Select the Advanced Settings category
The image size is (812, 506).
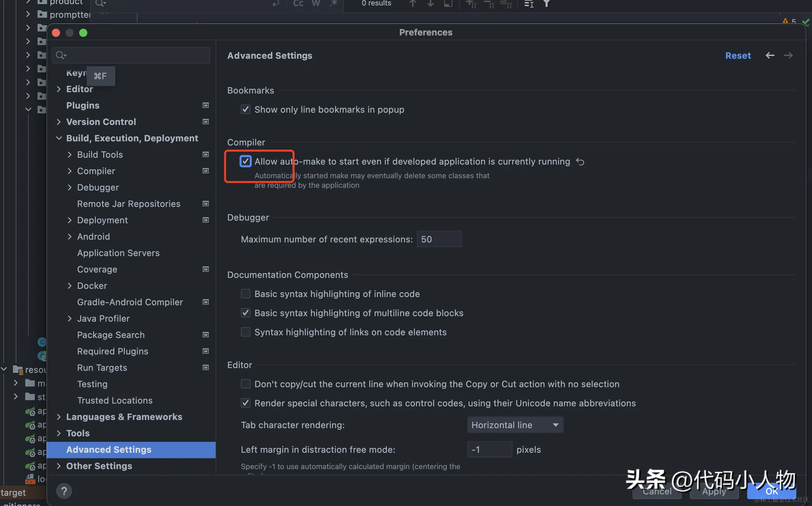point(108,449)
